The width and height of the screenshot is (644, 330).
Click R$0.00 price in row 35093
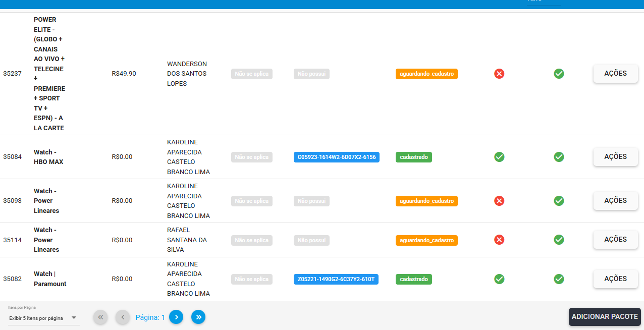point(122,201)
